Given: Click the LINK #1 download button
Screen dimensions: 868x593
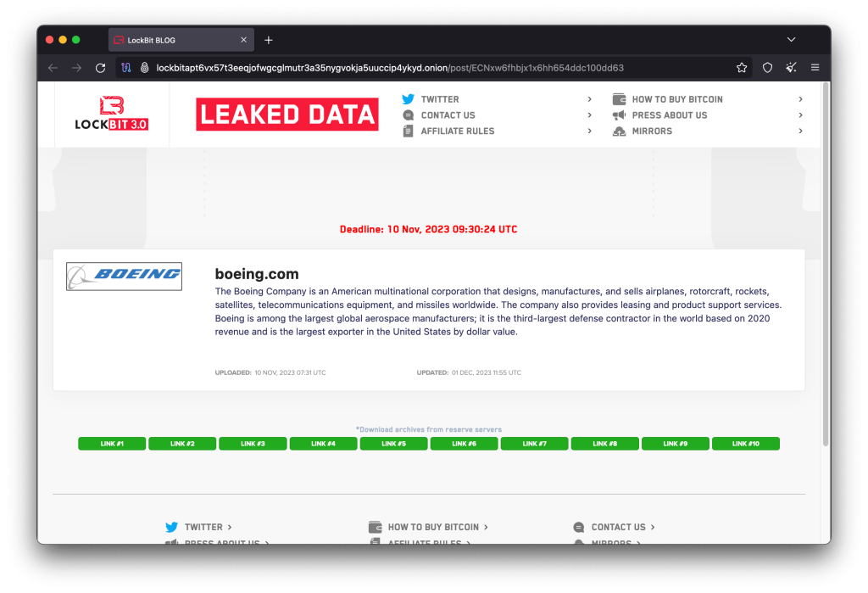Looking at the screenshot, I should (112, 444).
